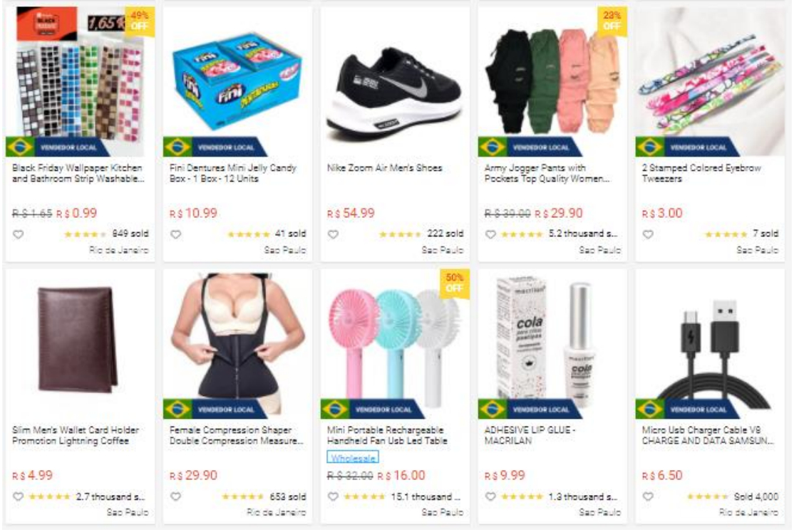Click Vendedor Local badge on tweezers listing
The height and width of the screenshot is (532, 794).
point(687,147)
